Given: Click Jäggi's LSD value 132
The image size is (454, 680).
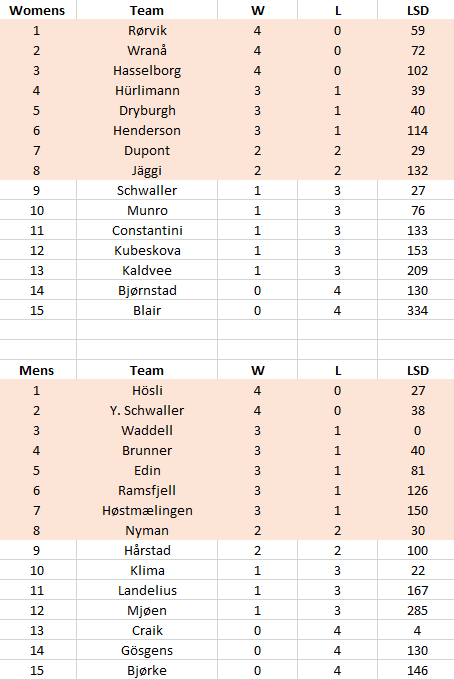Looking at the screenshot, I should [x=417, y=170].
